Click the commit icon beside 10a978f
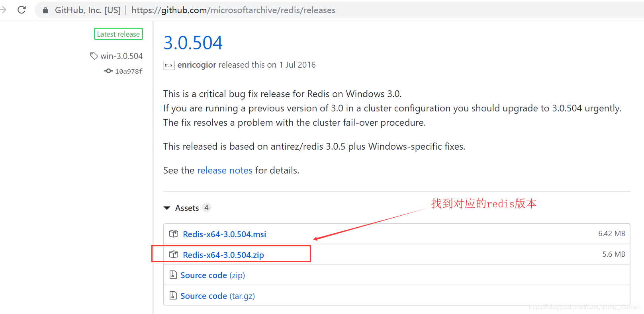The image size is (644, 314). (108, 71)
